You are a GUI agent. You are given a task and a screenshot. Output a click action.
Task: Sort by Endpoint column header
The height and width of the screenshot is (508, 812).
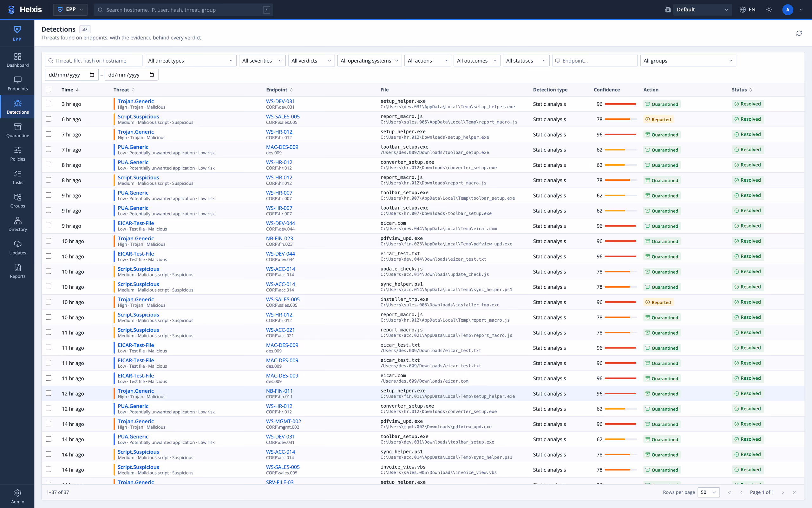(x=279, y=90)
